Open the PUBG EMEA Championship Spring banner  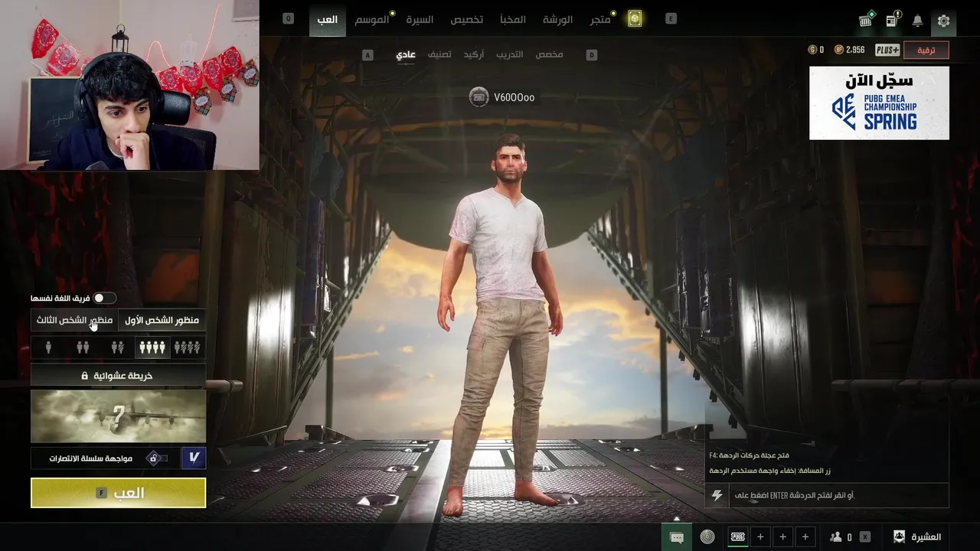[x=879, y=103]
